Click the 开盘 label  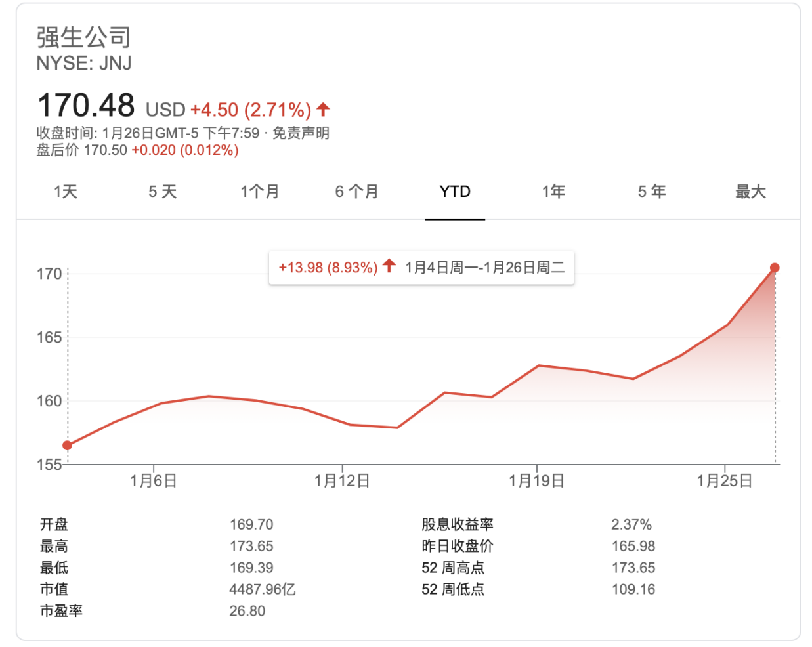(54, 524)
